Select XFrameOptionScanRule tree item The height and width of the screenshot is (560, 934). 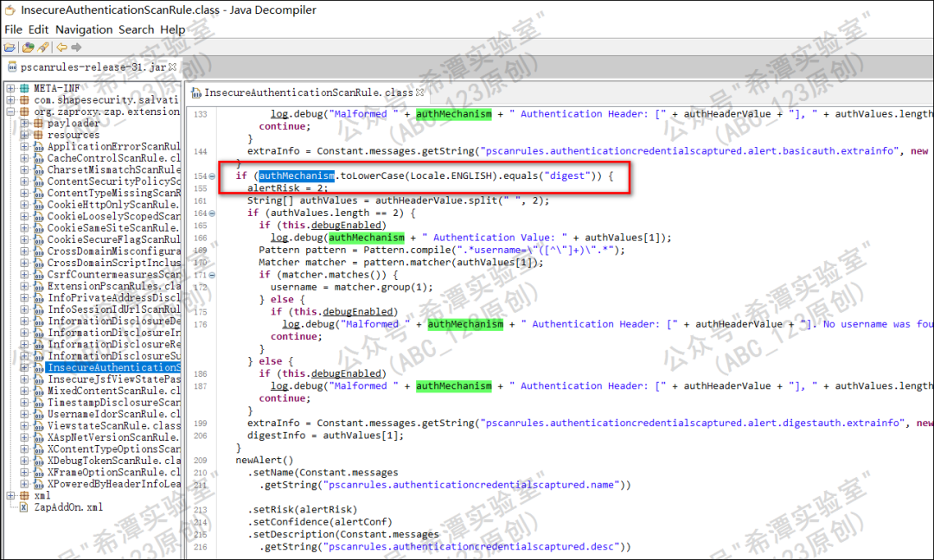113,473
